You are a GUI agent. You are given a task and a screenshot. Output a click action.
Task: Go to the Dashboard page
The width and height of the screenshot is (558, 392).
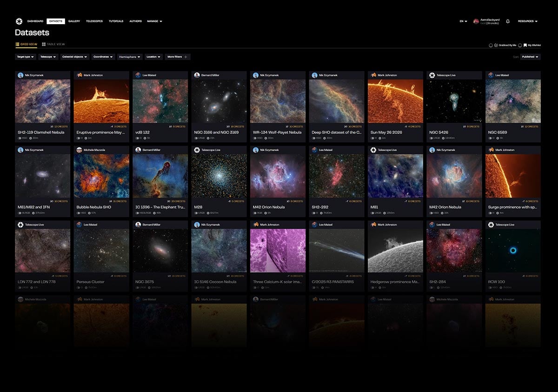click(35, 21)
